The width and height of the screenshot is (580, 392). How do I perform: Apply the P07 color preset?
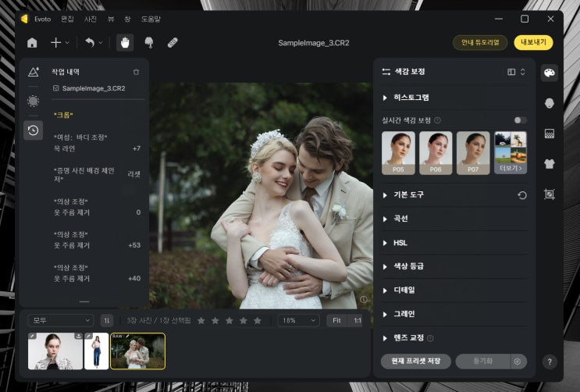tap(473, 153)
